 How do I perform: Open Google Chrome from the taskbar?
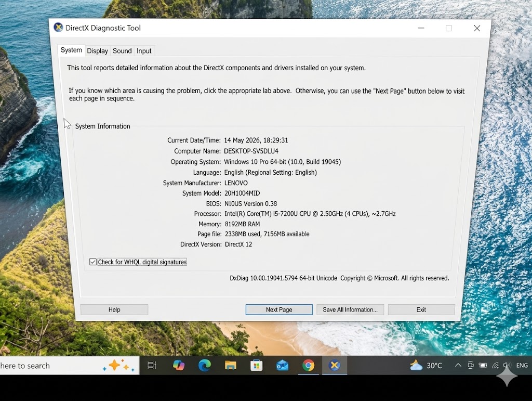click(x=309, y=365)
